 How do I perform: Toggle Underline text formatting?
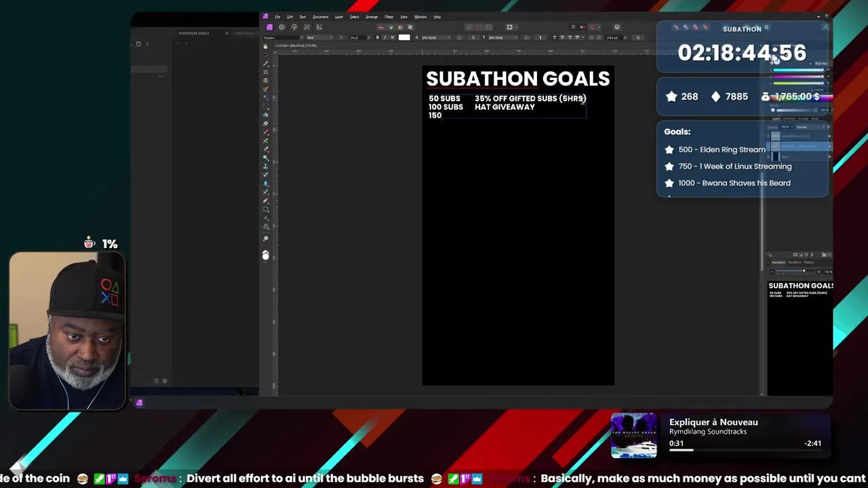click(x=393, y=37)
